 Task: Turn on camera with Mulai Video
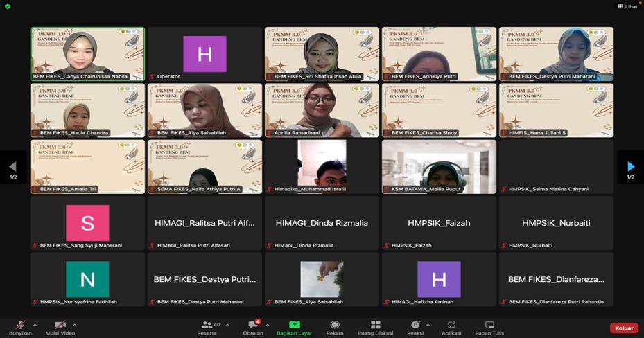(60, 325)
